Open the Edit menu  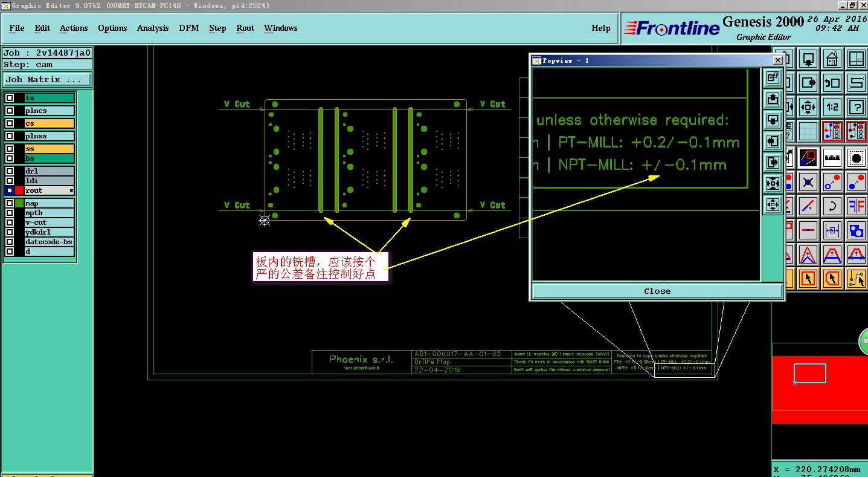tap(42, 28)
